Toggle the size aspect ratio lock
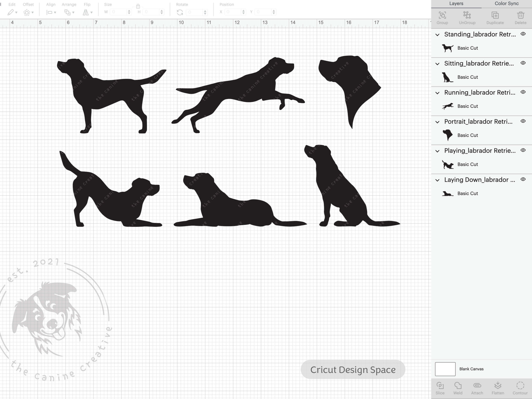Screen dimensions: 532x399 pyautogui.click(x=138, y=6)
